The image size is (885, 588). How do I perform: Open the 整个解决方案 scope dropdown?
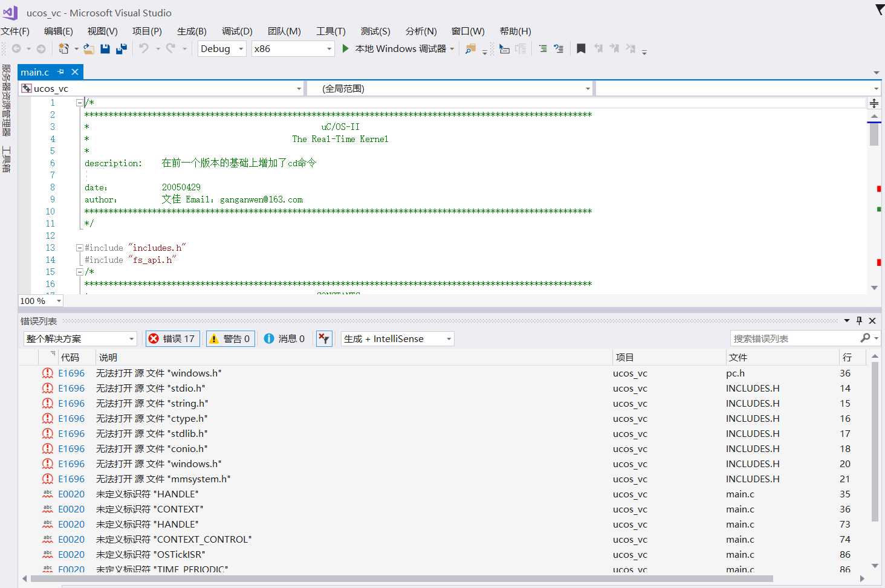click(80, 338)
